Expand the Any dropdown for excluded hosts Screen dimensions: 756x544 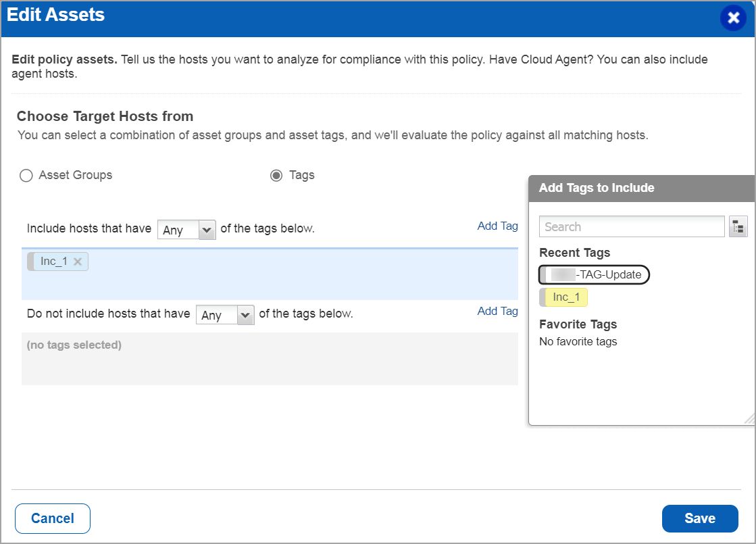pos(224,315)
